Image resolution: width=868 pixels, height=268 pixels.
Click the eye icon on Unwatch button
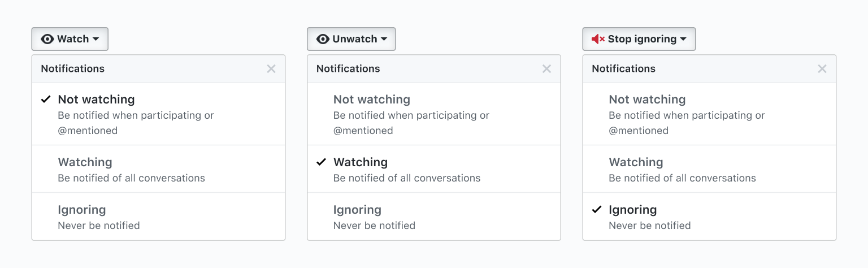[323, 39]
